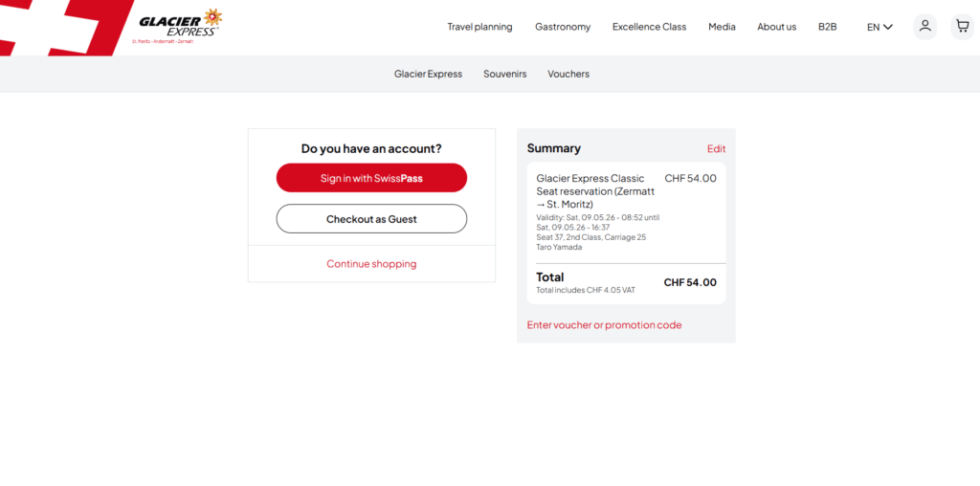Choose Checkout as Guest

point(371,219)
